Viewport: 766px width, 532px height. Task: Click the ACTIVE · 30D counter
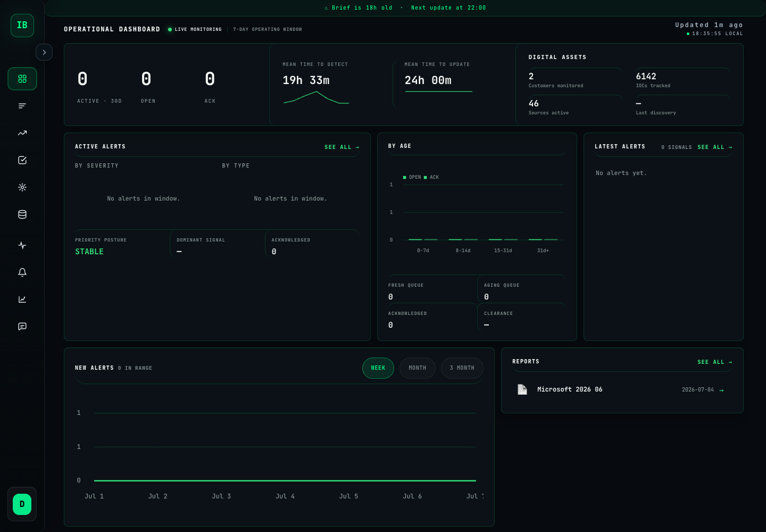(x=99, y=86)
